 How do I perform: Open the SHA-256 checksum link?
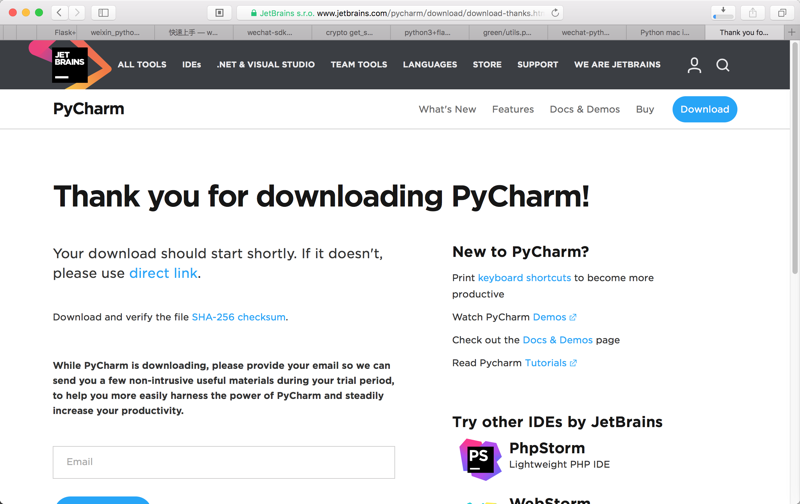(238, 317)
